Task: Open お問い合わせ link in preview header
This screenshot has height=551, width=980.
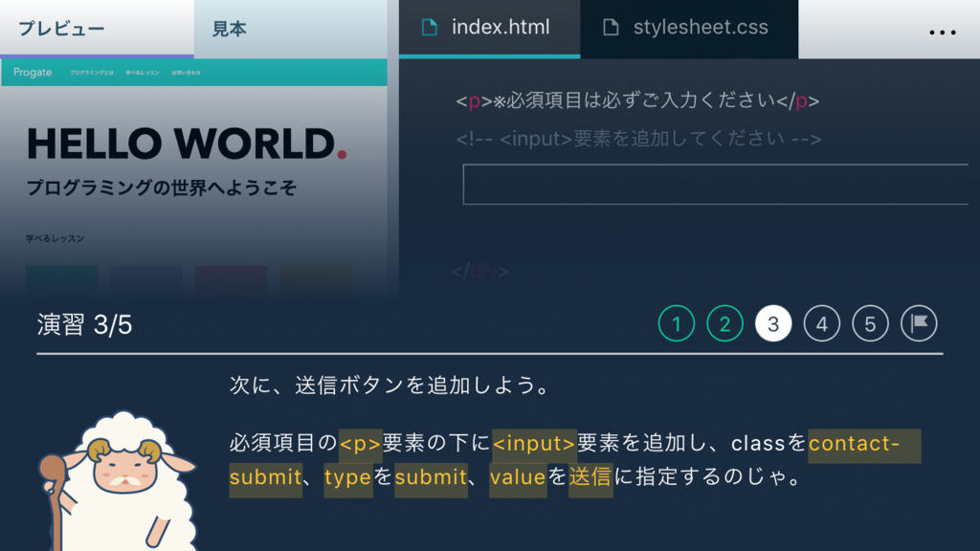Action: tap(187, 73)
